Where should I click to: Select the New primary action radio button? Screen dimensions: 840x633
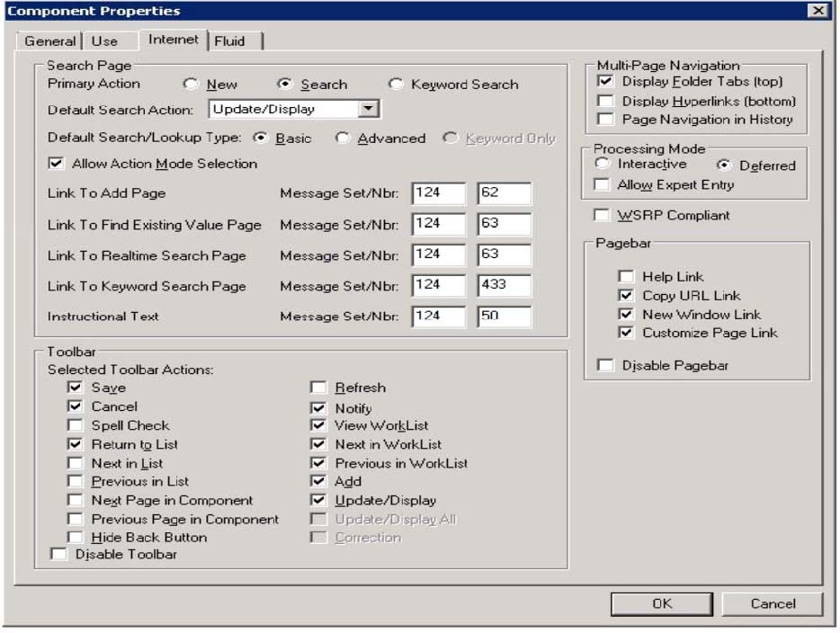(x=190, y=85)
